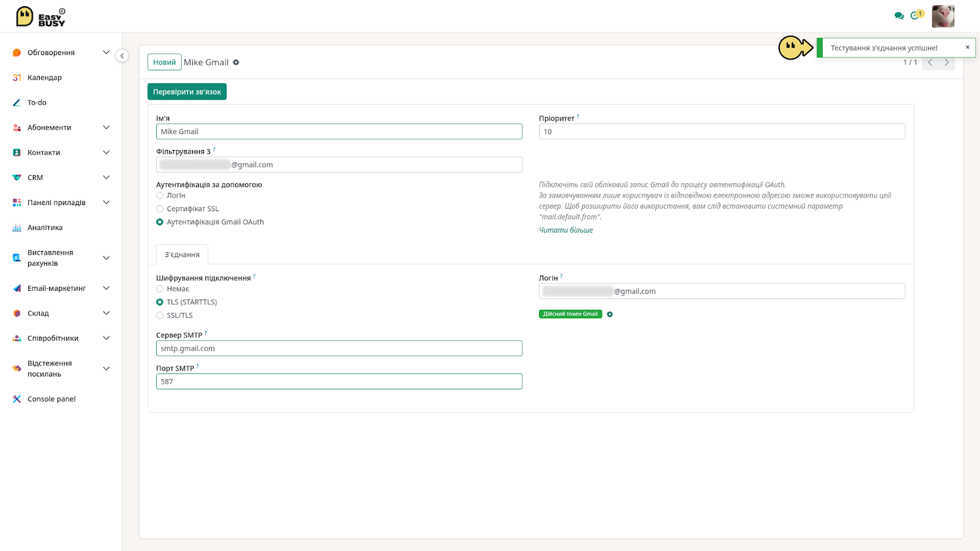The width and height of the screenshot is (980, 551).
Task: Expand the Склад menu chevron
Action: 106,313
